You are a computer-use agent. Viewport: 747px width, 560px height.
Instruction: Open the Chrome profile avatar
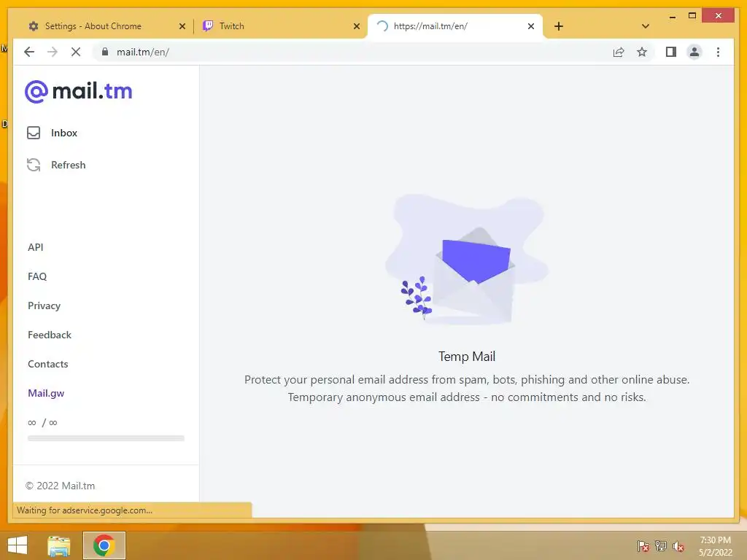point(694,52)
